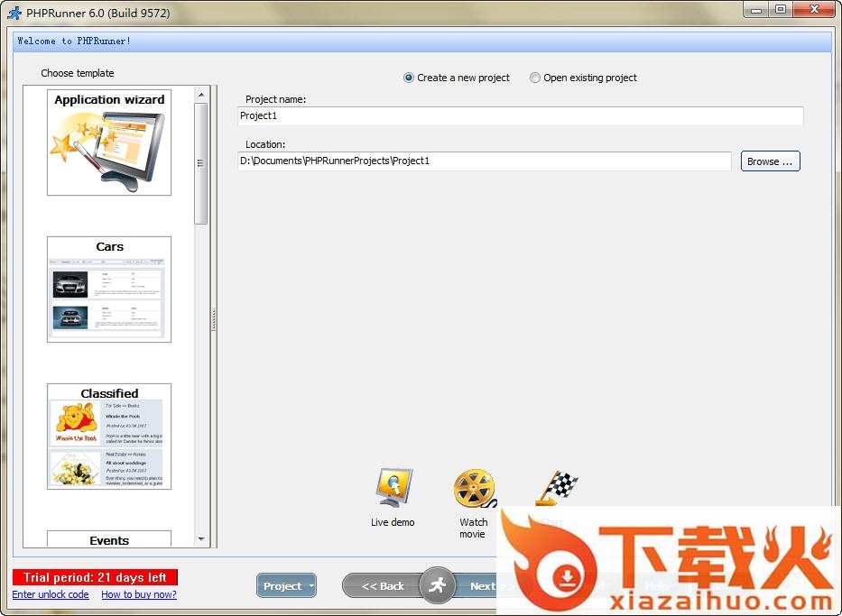Select Create a new project radio button
This screenshot has height=616, width=842.
click(x=409, y=78)
